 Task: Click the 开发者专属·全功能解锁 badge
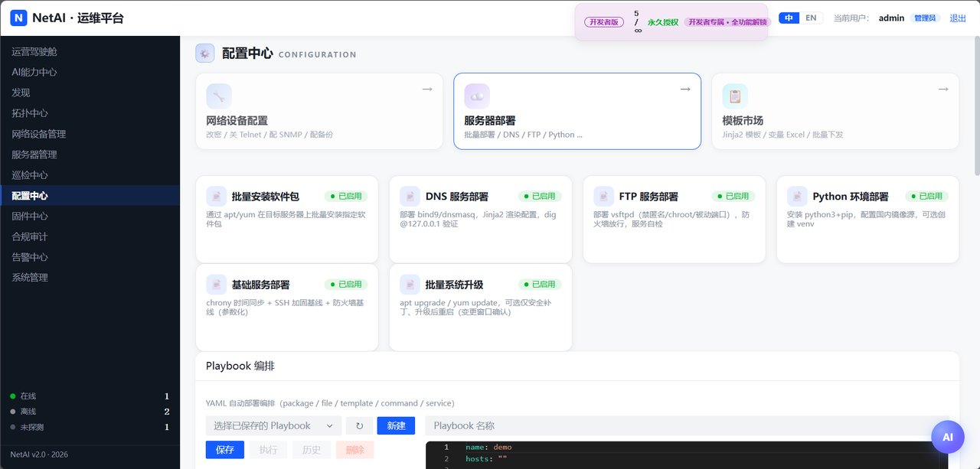(726, 22)
